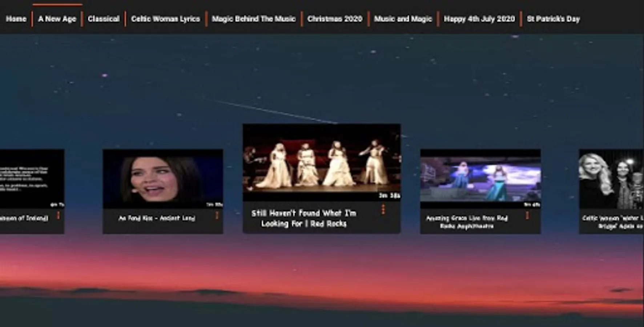Play the Still Haven't Found thumbnail

[322, 162]
